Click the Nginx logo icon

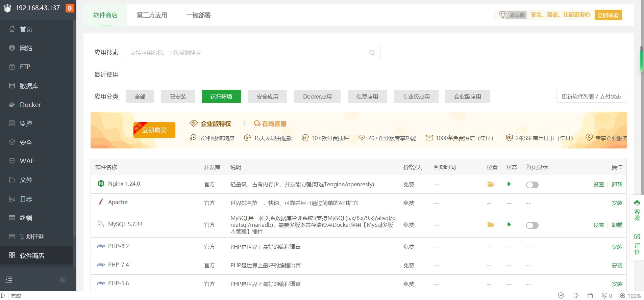click(101, 184)
